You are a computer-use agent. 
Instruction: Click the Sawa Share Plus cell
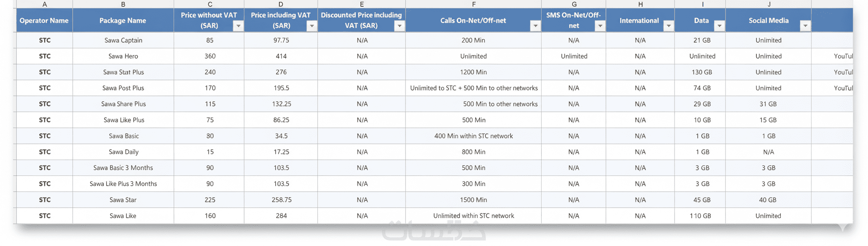pos(123,104)
